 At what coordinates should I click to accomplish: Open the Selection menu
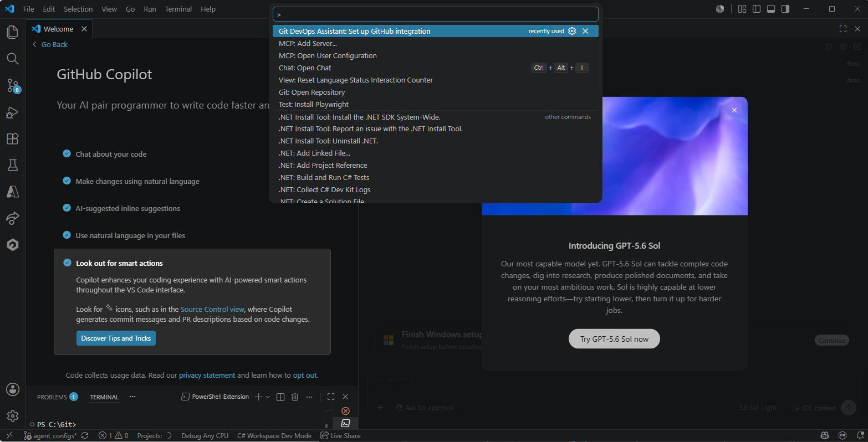[78, 9]
